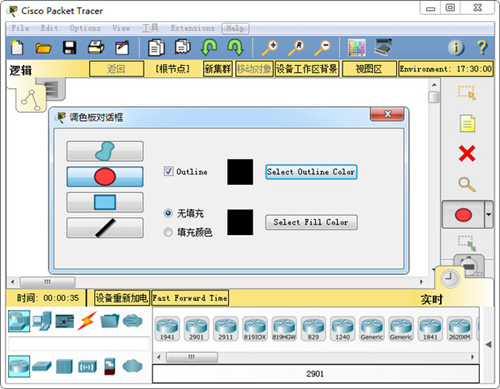Choose the Place Note tool
This screenshot has width=500, height=389.
tap(467, 123)
